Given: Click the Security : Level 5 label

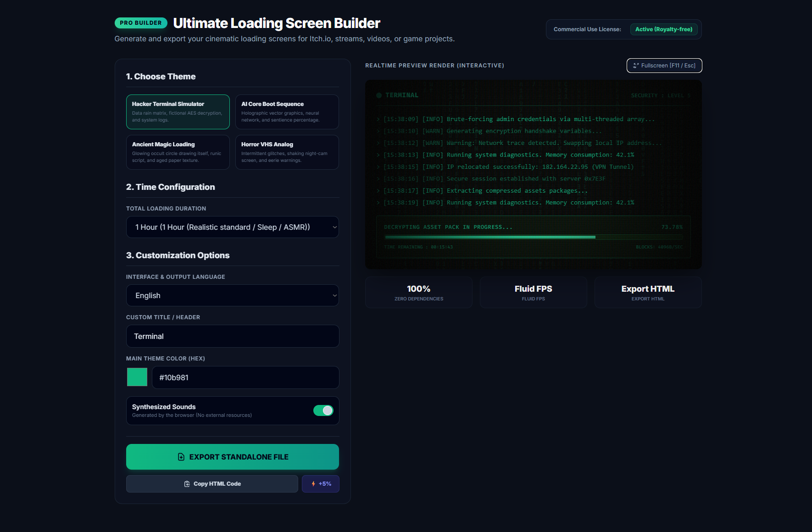Looking at the screenshot, I should coord(661,95).
